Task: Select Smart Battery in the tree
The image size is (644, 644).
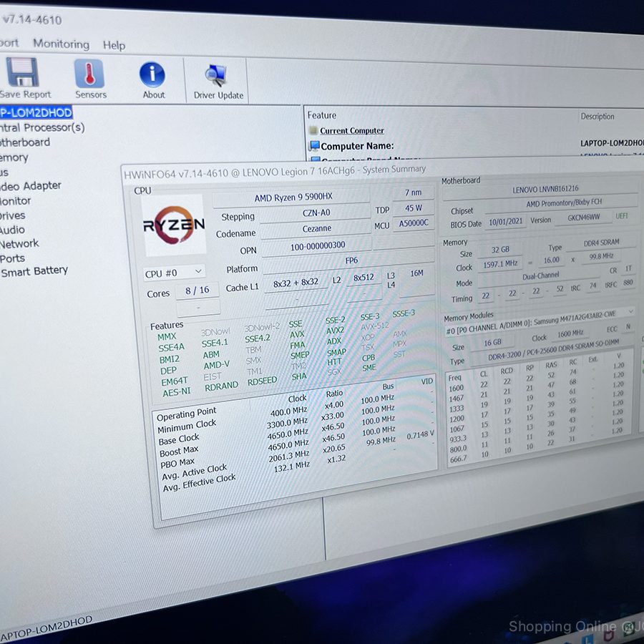Action: pos(34,271)
